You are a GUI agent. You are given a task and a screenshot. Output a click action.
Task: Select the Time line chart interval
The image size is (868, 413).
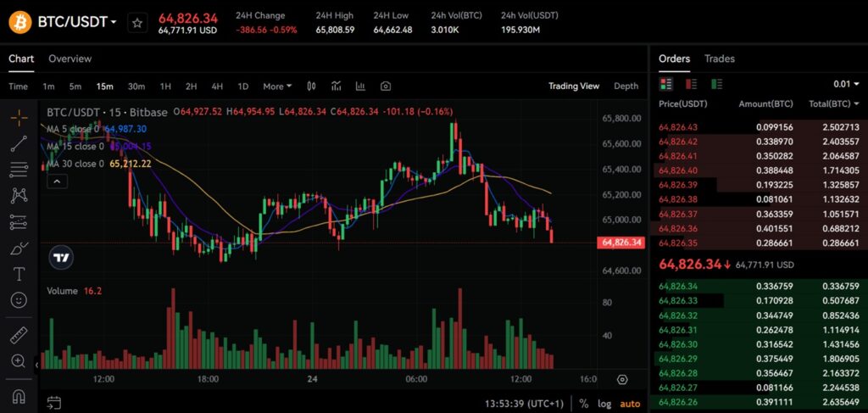[19, 87]
